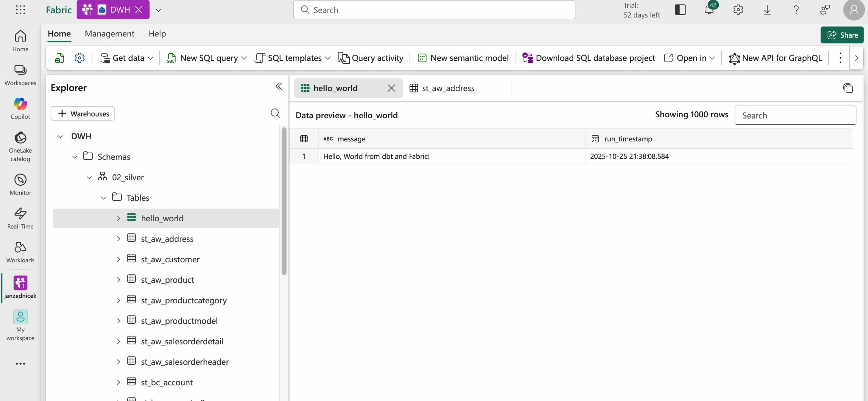
Task: Click the multiple tabs view icon
Action: tap(848, 88)
